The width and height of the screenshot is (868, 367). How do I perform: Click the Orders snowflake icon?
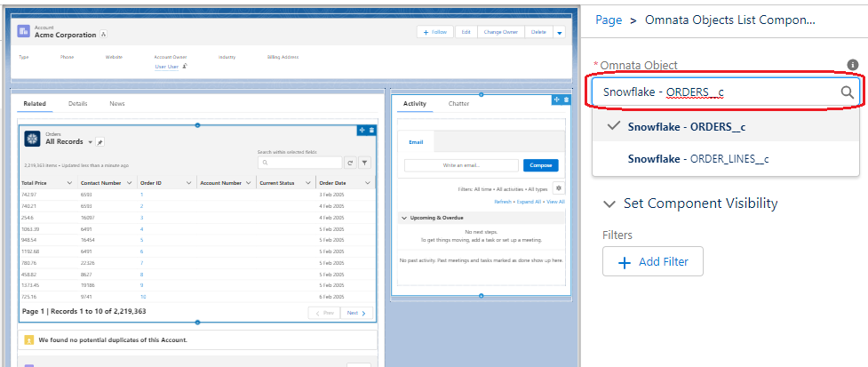[x=32, y=139]
